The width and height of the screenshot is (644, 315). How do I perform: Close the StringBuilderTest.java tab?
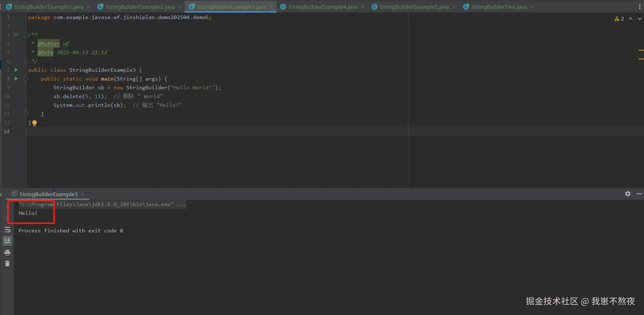(532, 7)
